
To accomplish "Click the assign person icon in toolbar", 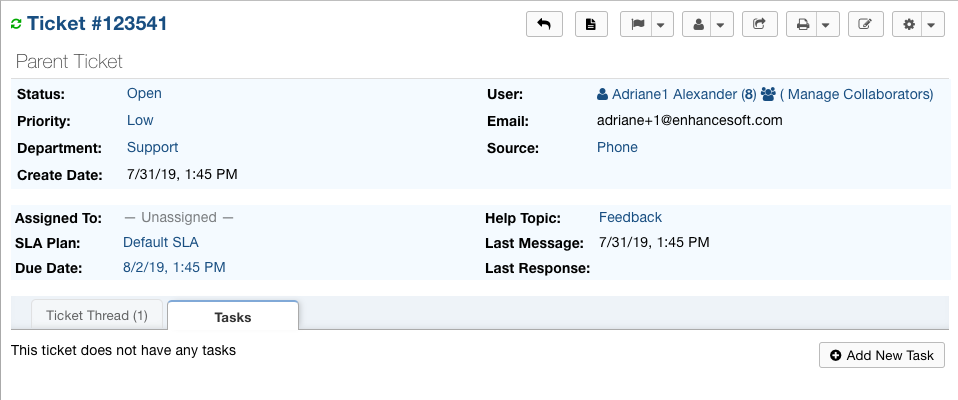I will pyautogui.click(x=699, y=24).
